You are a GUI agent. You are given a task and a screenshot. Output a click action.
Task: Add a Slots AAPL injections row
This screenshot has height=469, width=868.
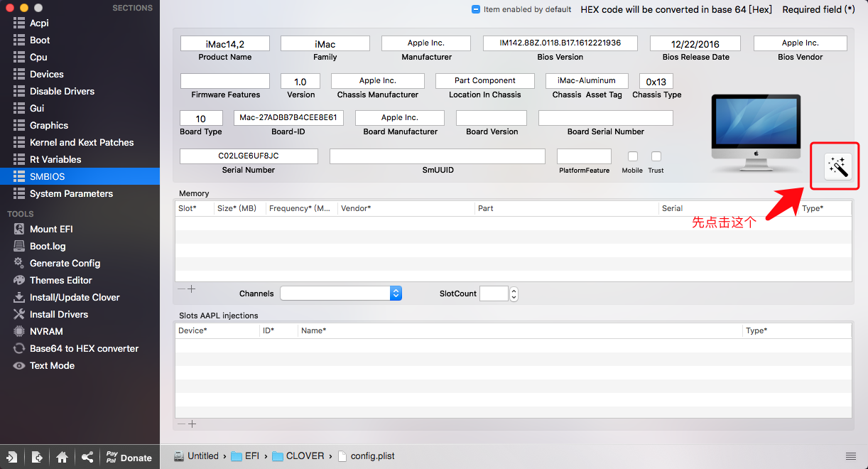pyautogui.click(x=192, y=424)
